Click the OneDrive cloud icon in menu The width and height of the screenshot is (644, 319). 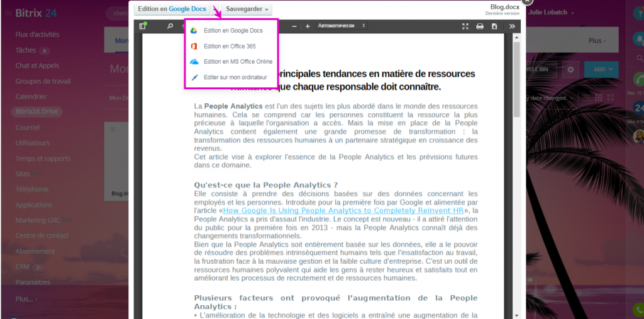(194, 62)
